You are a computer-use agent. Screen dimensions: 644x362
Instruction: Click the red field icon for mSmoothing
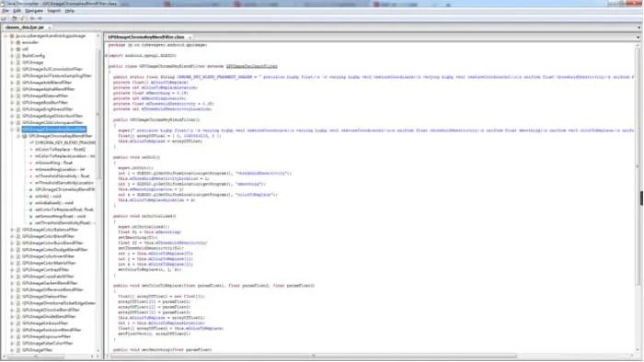pos(30,163)
